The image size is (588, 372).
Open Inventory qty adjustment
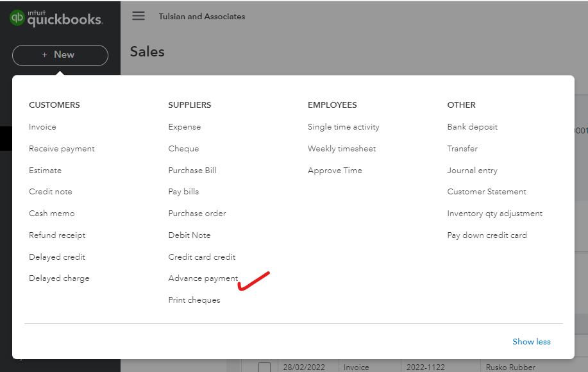coord(495,214)
